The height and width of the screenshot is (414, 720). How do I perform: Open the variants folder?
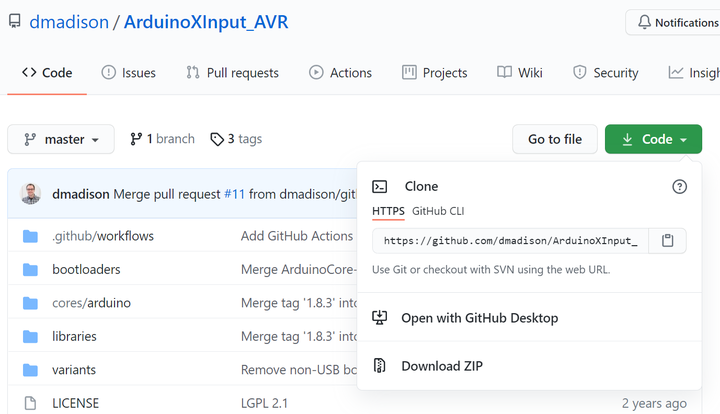click(x=74, y=370)
